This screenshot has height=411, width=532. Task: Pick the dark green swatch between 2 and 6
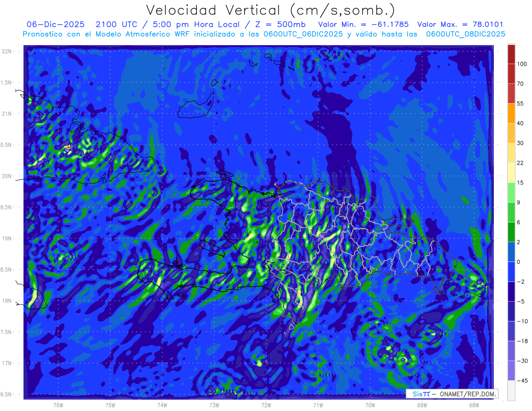point(511,232)
